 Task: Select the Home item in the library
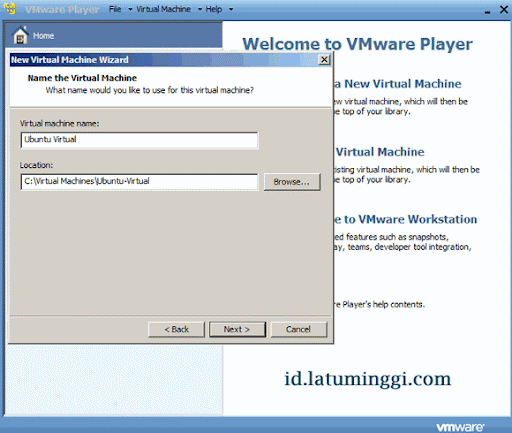113,35
